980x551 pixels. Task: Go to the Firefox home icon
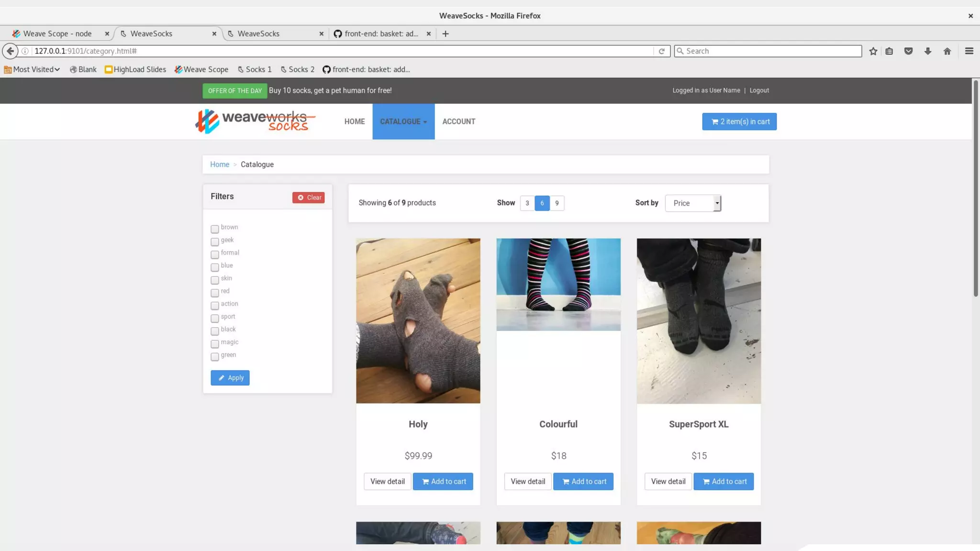(947, 51)
